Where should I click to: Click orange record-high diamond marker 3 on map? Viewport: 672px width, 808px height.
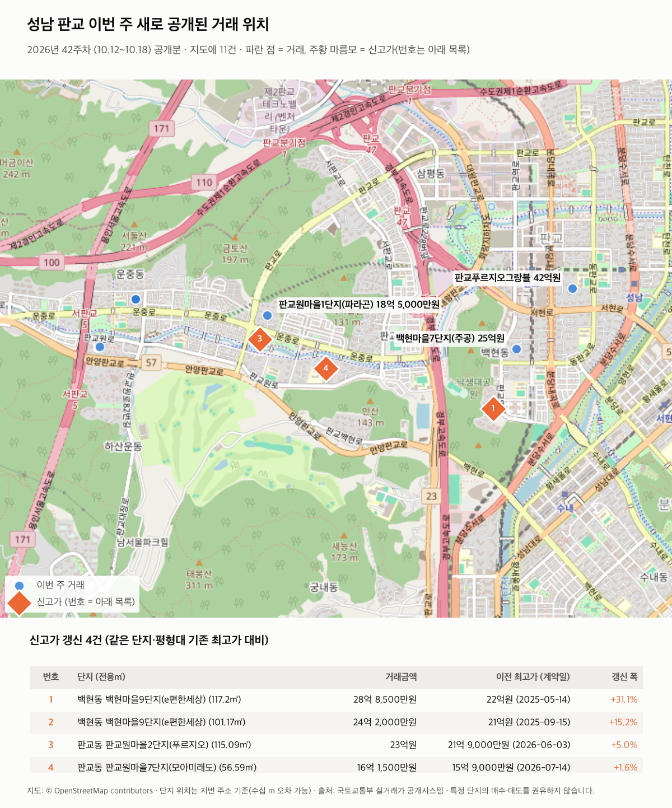tap(260, 339)
